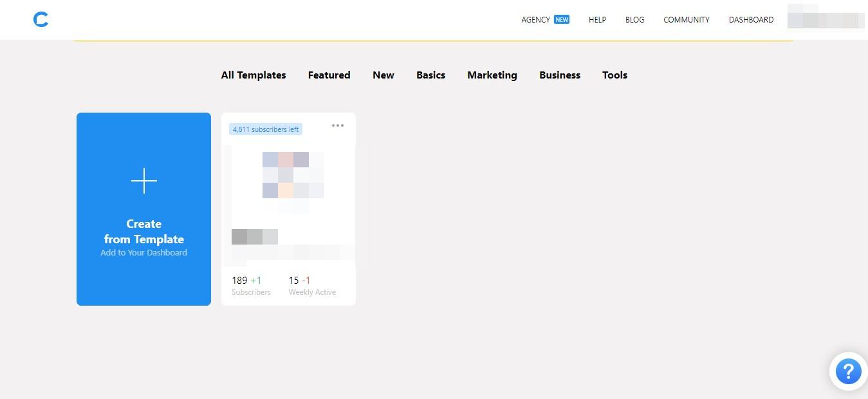Screen dimensions: 868x399
Task: Go to the Blog
Action: 634,20
